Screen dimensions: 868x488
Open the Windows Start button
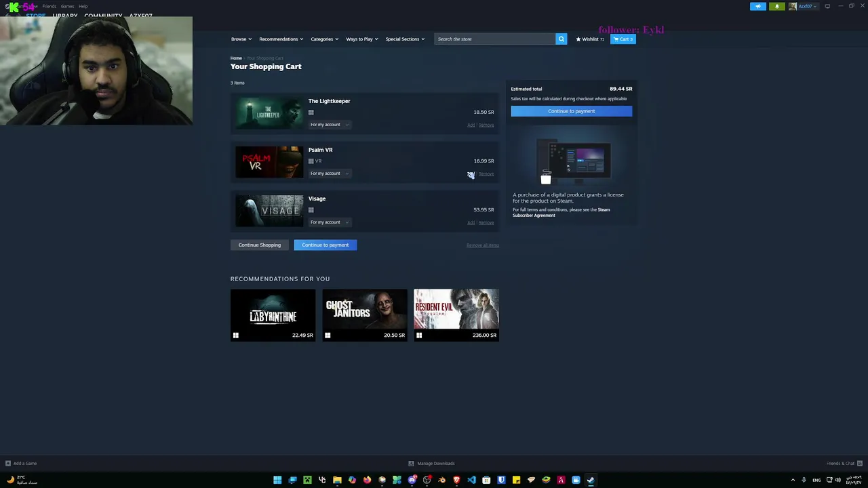click(277, 480)
